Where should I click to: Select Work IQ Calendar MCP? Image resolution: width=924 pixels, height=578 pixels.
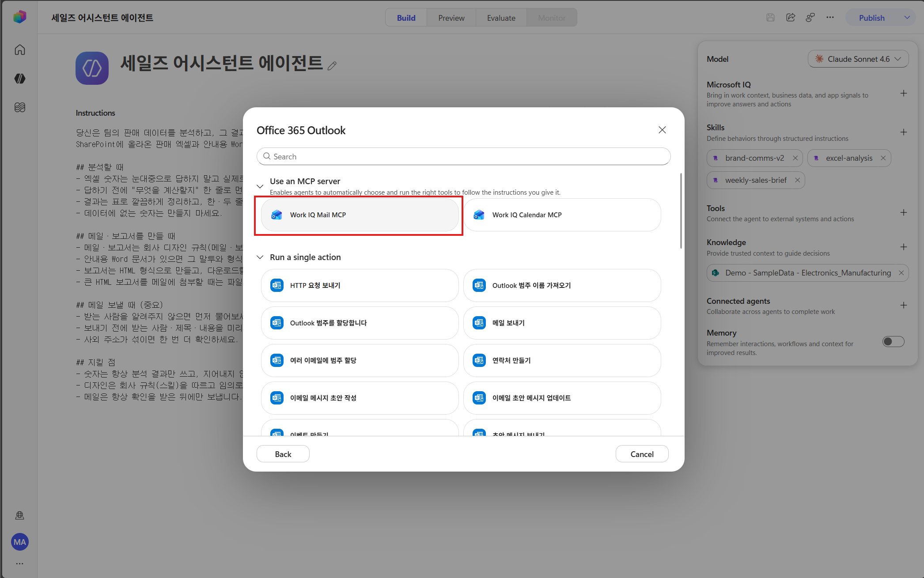click(x=562, y=215)
